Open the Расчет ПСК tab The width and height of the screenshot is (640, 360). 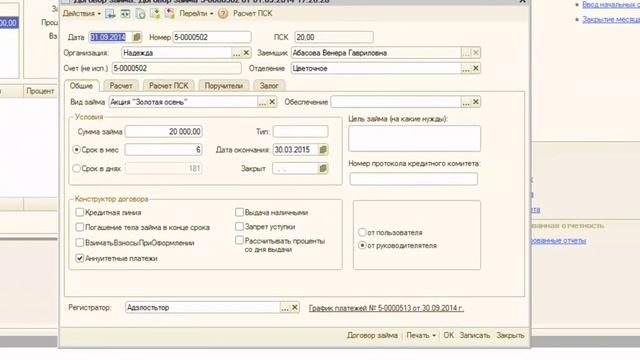coord(169,86)
